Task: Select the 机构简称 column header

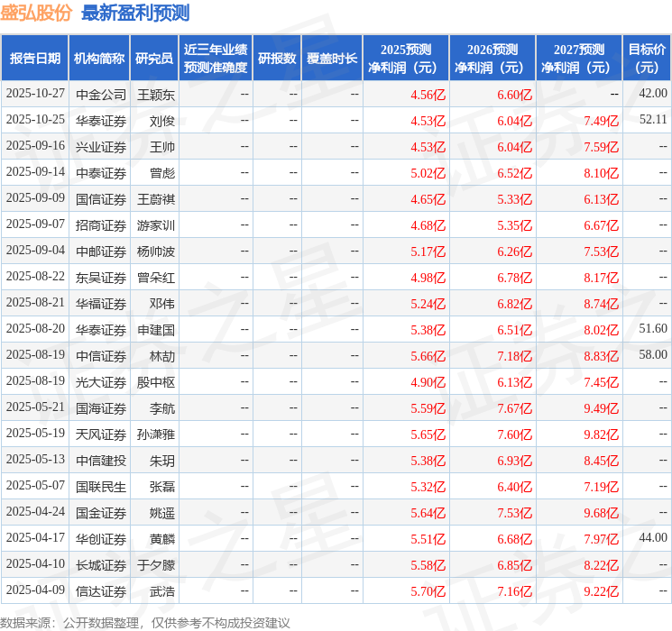Action: point(99,58)
